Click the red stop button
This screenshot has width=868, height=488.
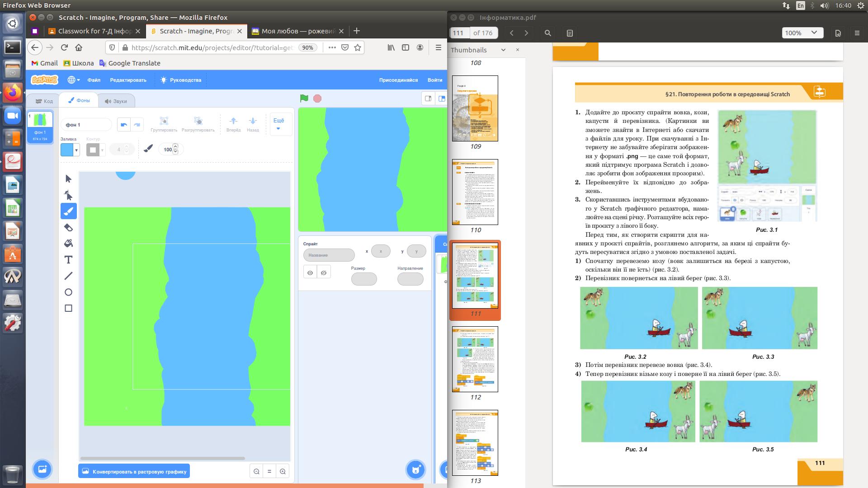pos(317,99)
